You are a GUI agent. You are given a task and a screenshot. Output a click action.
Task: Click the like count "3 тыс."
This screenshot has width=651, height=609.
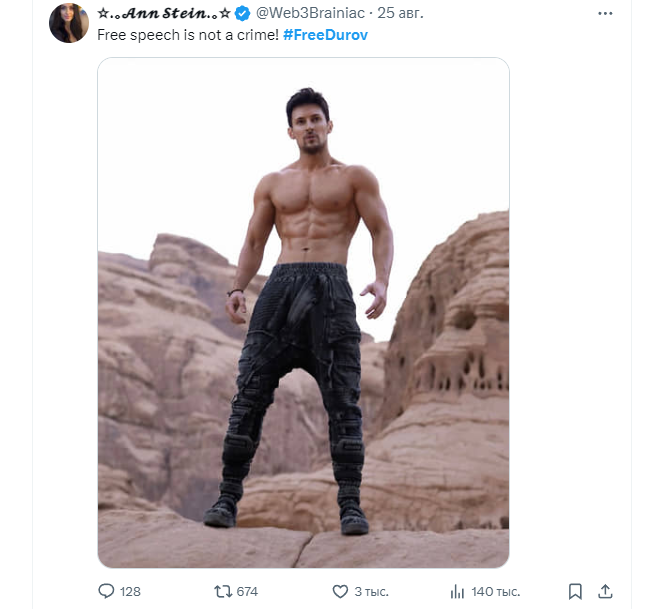(x=373, y=591)
